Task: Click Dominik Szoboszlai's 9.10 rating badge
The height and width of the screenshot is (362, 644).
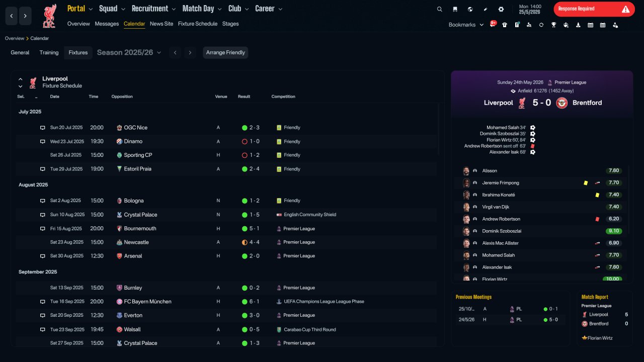Action: coord(613,231)
